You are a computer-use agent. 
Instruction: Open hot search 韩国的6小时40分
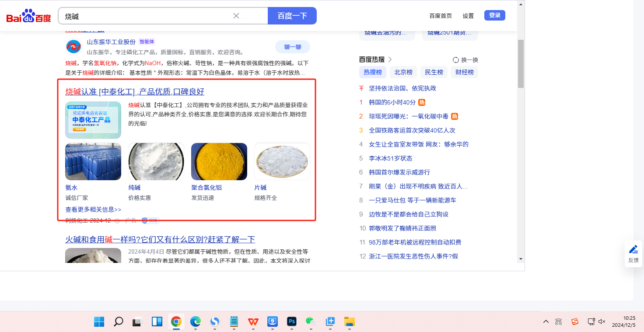392,102
